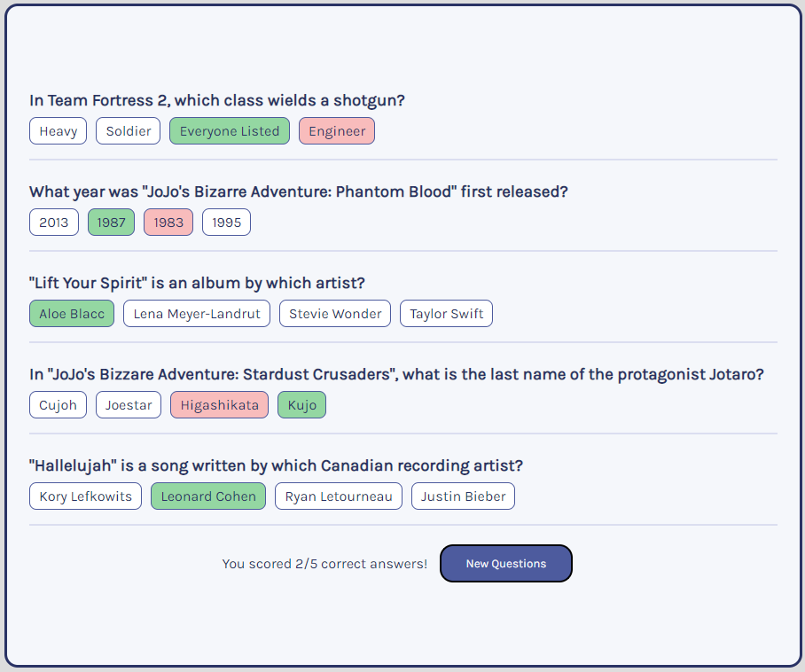Choose 2013 as the release year
805x672 pixels.
[54, 223]
